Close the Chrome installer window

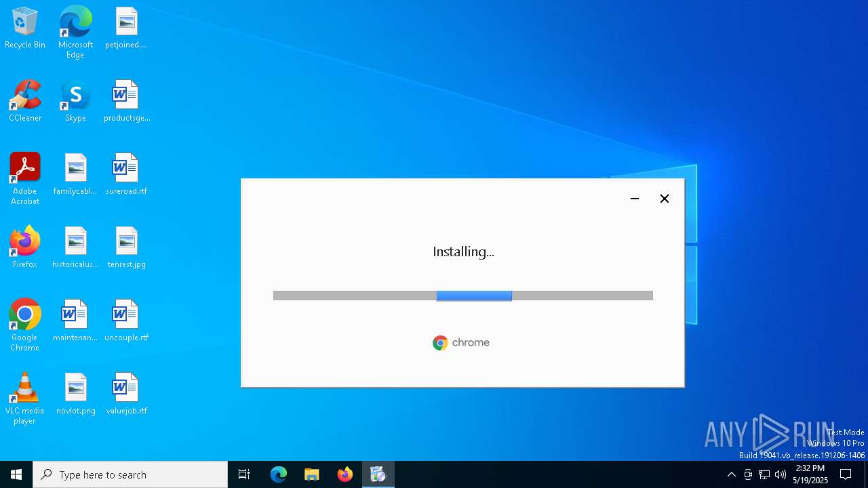click(665, 199)
